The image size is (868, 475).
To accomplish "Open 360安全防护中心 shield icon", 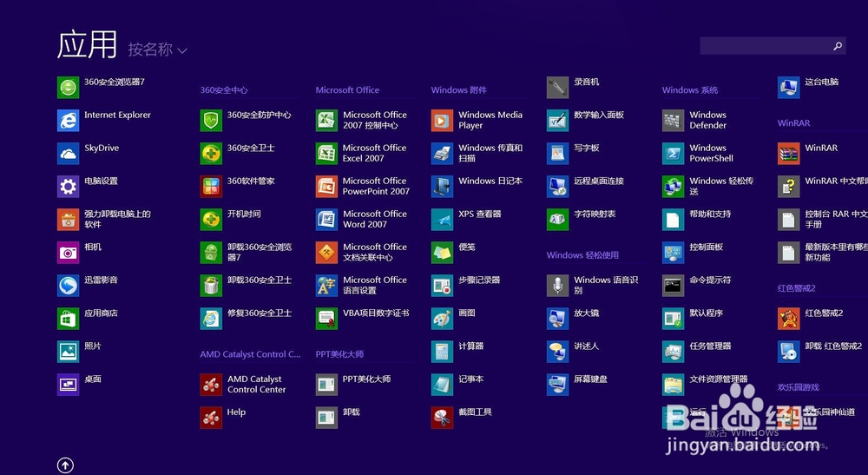I will pos(211,120).
